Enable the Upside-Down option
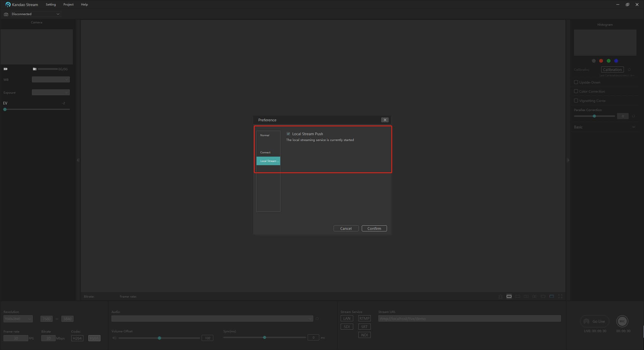This screenshot has height=350, width=644. click(x=576, y=82)
